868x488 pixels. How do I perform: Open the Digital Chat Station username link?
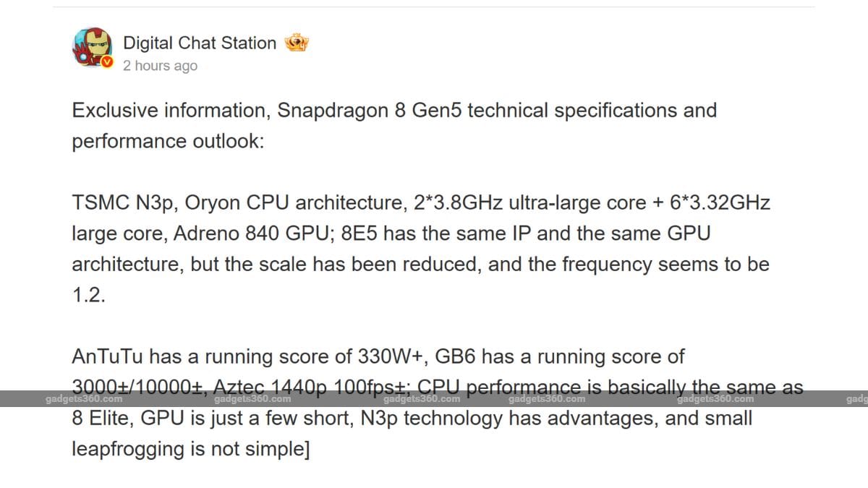point(200,43)
